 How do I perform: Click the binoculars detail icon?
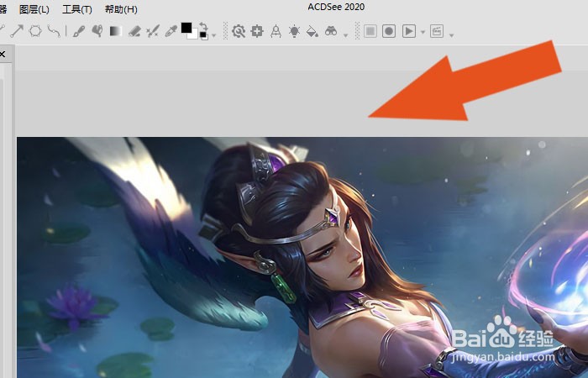pyautogui.click(x=331, y=31)
